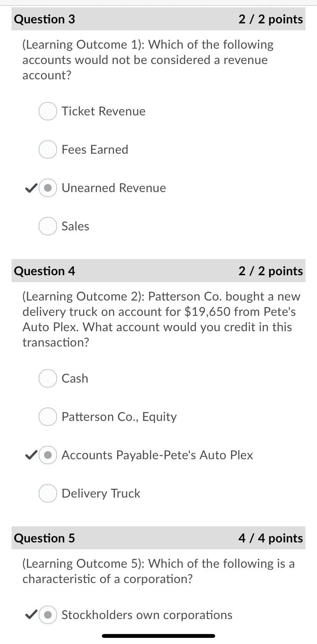The width and height of the screenshot is (317, 644).
Task: Click the checkmark beside Stockholders own corporations
Action: pyautogui.click(x=31, y=615)
